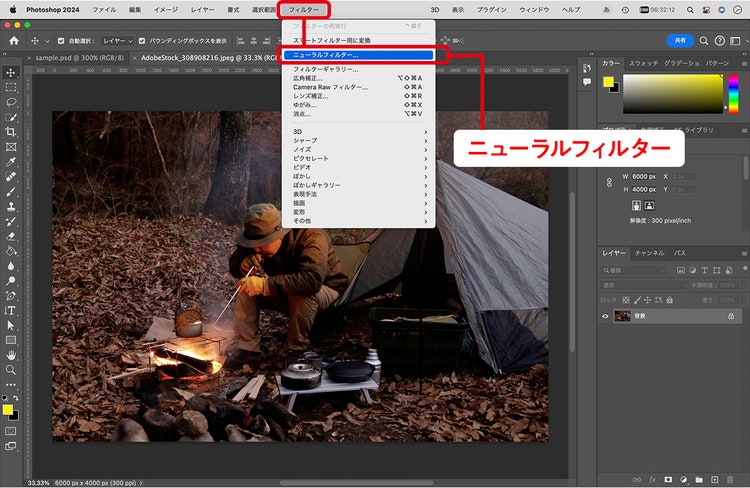This screenshot has height=488, width=750.
Task: Expand the ピクセレート submenu
Action: coord(359,158)
